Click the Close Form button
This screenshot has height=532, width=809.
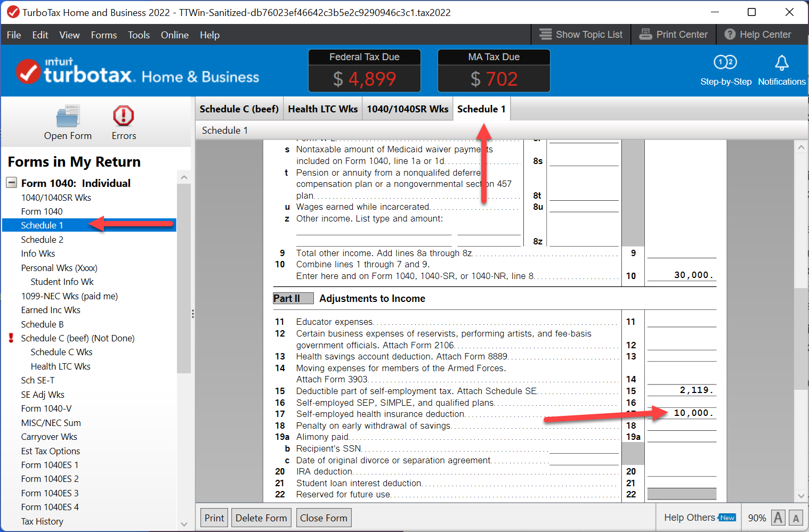coord(323,518)
